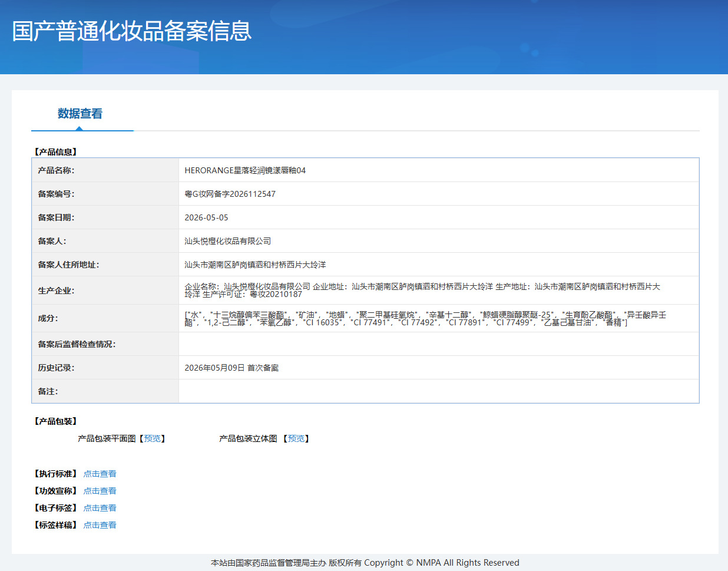Open 标签样稿 点击查看 link

coord(100,525)
